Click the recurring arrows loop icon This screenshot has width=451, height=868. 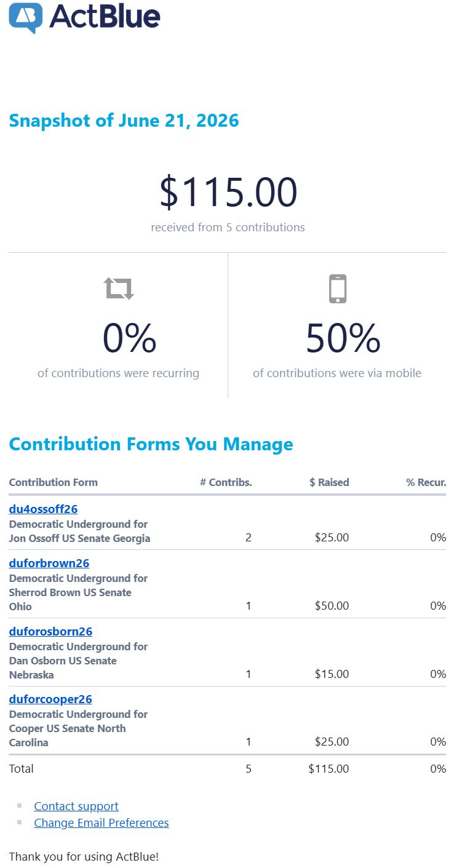tap(119, 288)
